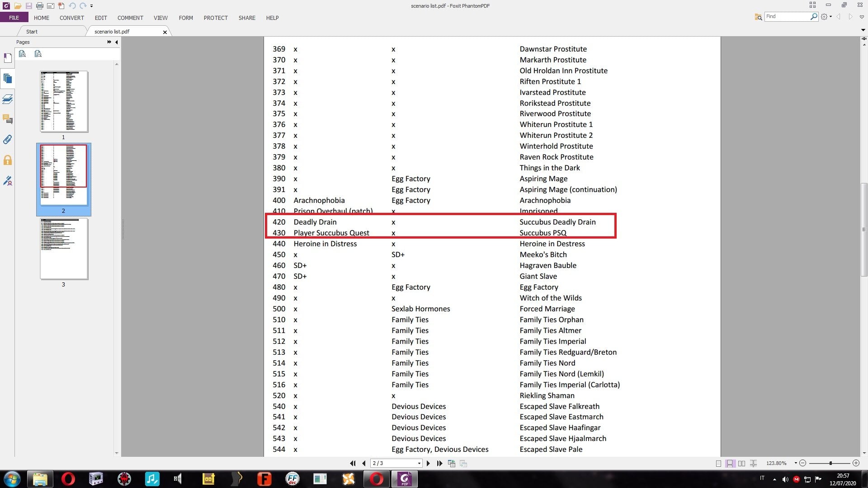Reduce page thumbnails in Pages panel
Screen dimensions: 868x488
38,54
